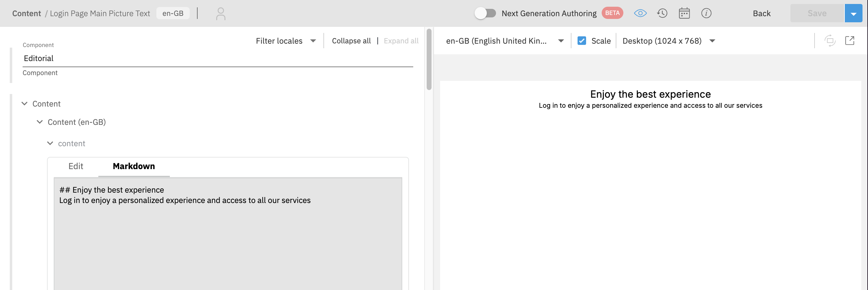Viewport: 868px width, 290px height.
Task: Click into the Markdown text area
Action: click(x=228, y=236)
